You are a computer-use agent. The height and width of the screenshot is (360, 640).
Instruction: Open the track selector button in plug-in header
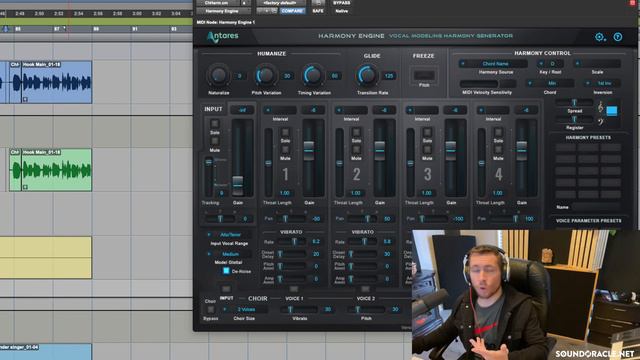[x=218, y=3]
